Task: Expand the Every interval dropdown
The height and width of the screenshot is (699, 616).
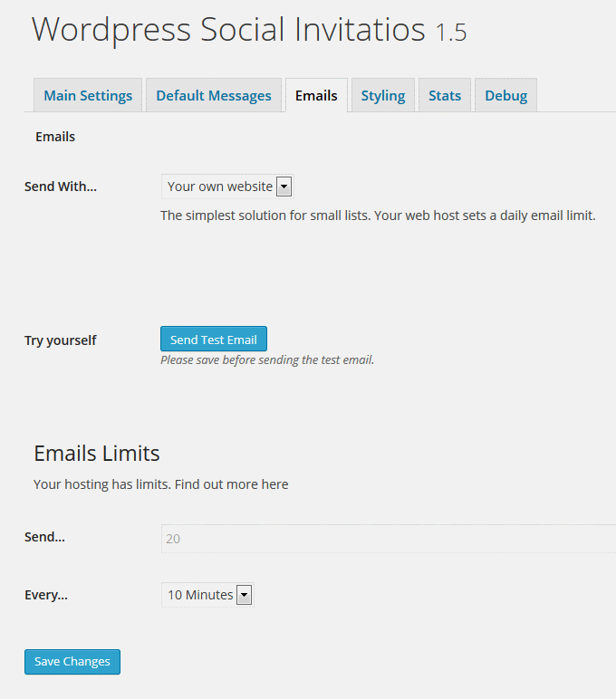Action: coord(207,595)
